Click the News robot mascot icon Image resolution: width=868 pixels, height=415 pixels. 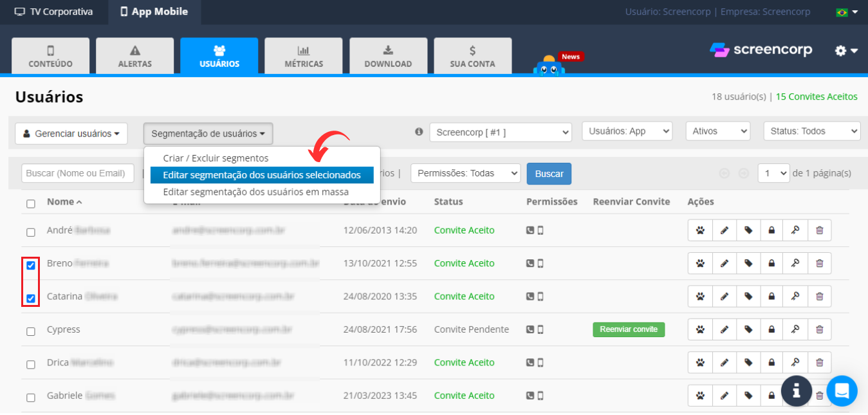click(549, 66)
